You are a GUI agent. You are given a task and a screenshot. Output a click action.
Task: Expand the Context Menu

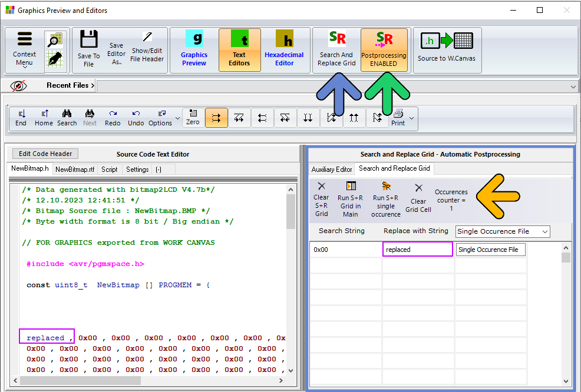[25, 49]
